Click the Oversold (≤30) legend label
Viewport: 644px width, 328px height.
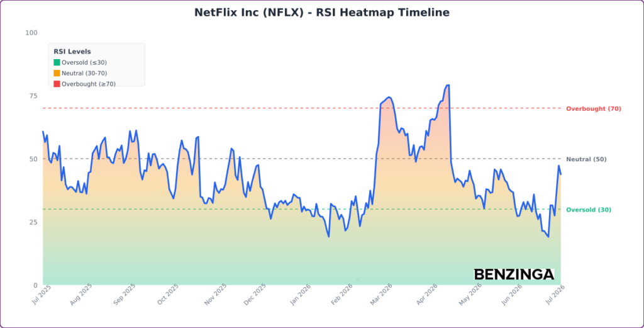point(84,62)
